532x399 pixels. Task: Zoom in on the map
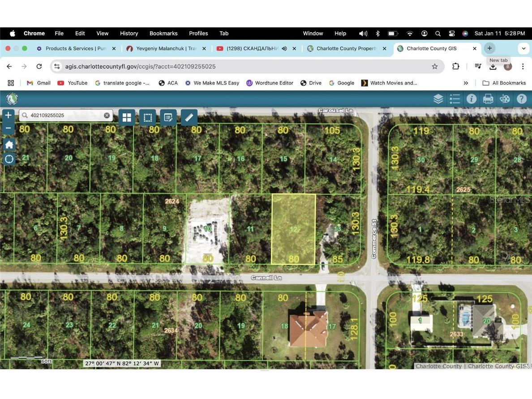pyautogui.click(x=8, y=115)
